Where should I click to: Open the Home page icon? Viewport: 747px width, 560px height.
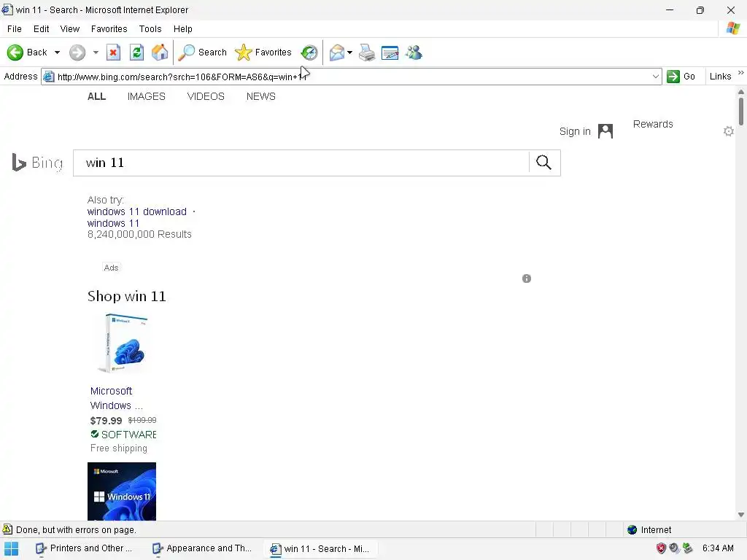(x=160, y=52)
